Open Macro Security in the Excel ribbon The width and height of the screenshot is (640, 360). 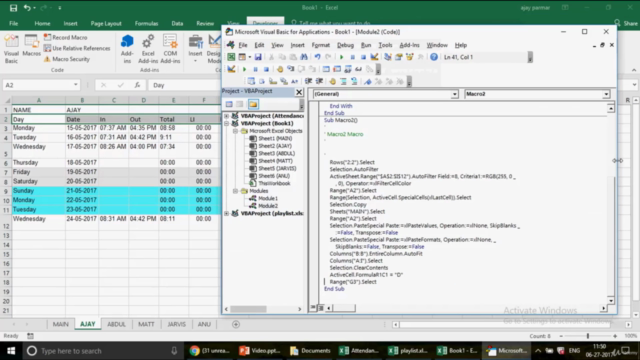point(67,59)
